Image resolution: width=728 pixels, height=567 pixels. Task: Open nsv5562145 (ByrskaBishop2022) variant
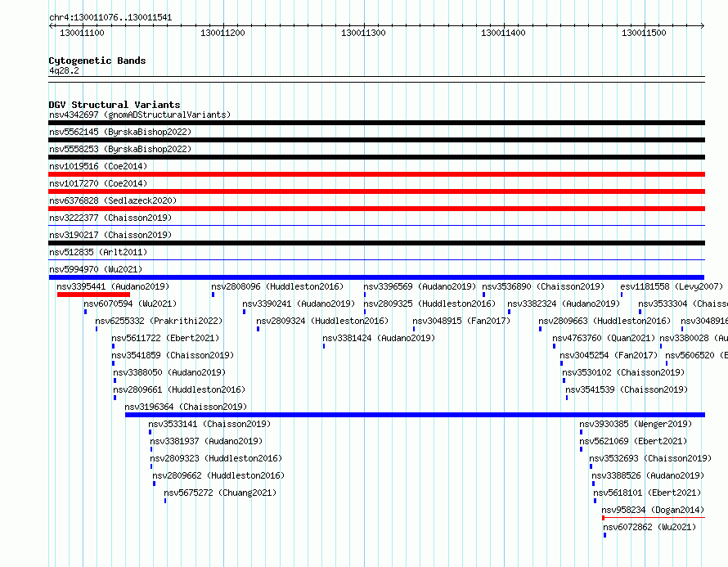click(120, 132)
